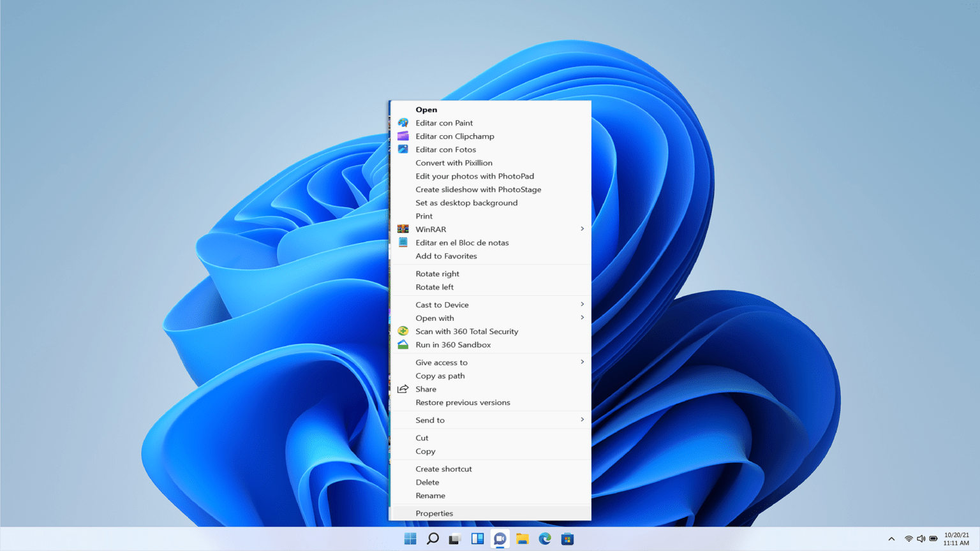Open Task View from the taskbar
The height and width of the screenshot is (551, 980).
pos(455,539)
